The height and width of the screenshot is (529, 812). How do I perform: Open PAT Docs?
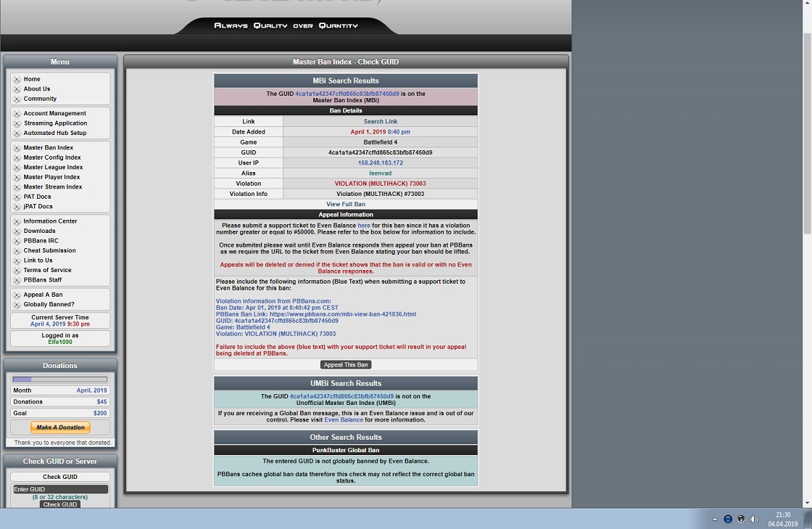coord(37,197)
